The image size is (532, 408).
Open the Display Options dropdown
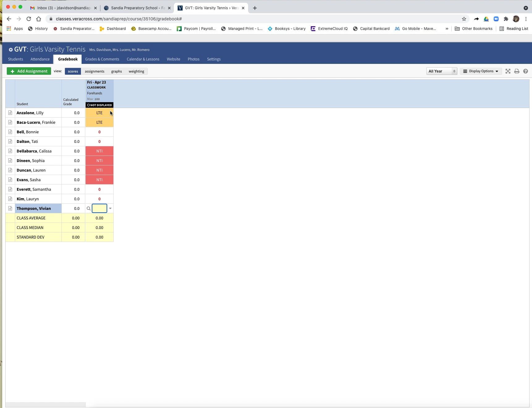click(481, 71)
